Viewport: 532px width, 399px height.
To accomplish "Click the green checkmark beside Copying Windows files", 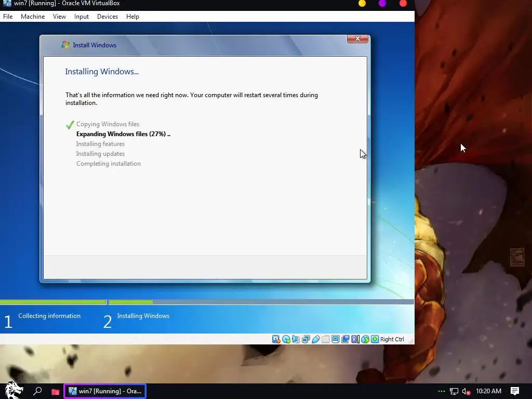I will click(70, 125).
